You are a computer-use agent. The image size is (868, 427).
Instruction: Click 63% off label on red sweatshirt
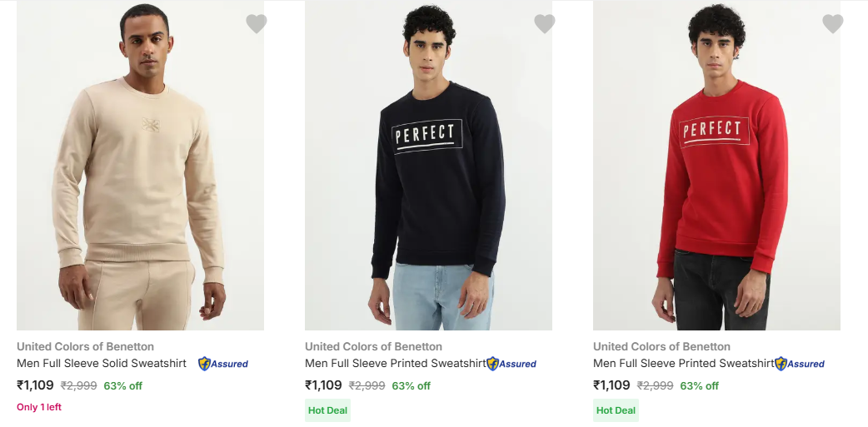point(699,386)
